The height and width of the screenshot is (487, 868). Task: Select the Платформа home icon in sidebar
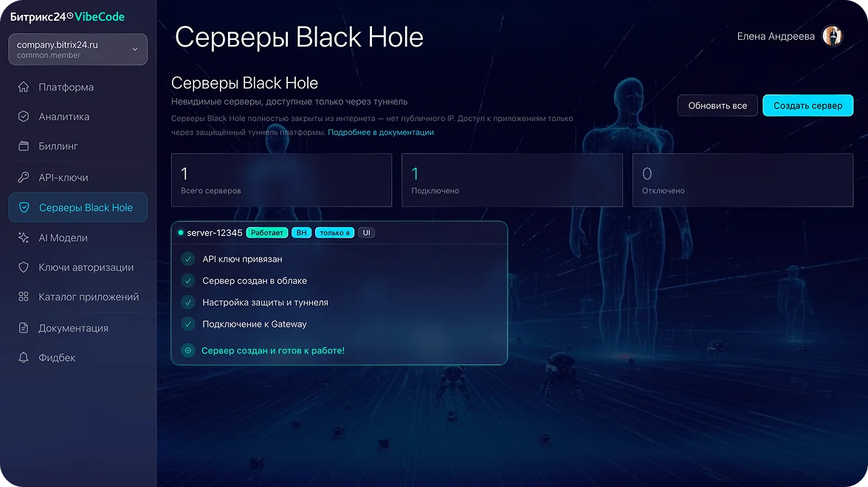pos(24,87)
